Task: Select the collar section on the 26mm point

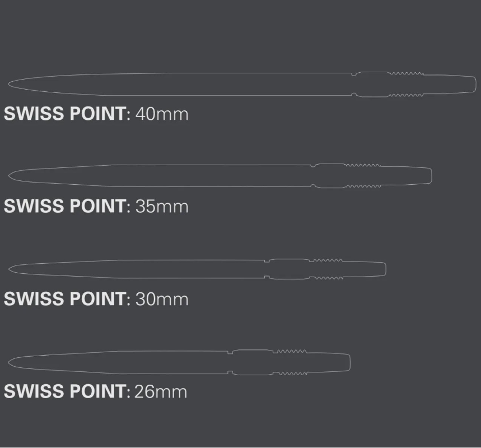Action: click(252, 362)
